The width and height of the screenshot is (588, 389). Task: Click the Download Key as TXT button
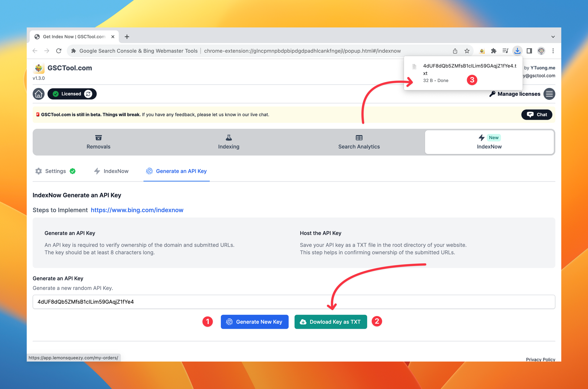pyautogui.click(x=331, y=322)
